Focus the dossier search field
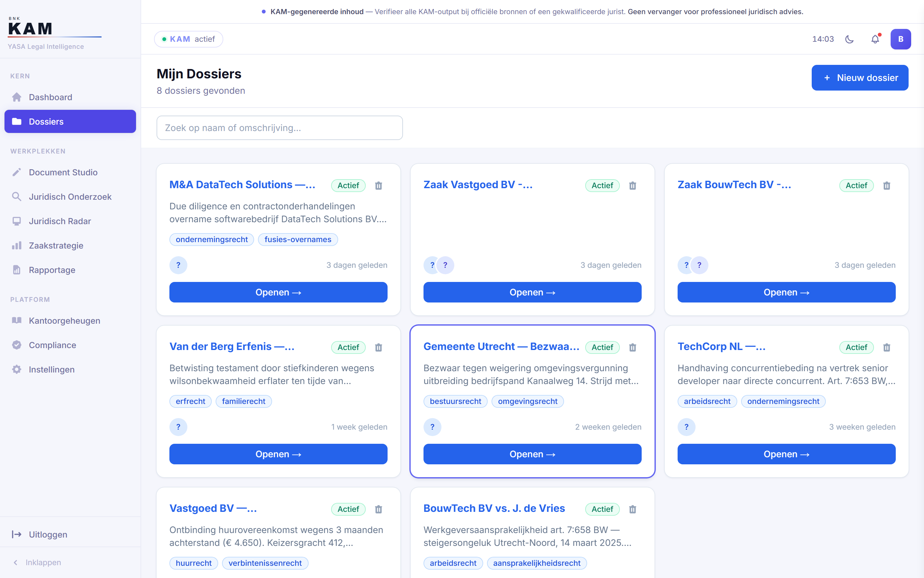Viewport: 924px width, 578px height. [x=279, y=128]
